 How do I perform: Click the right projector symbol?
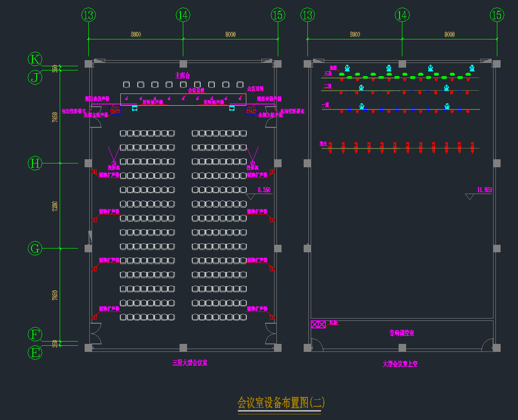(x=252, y=163)
